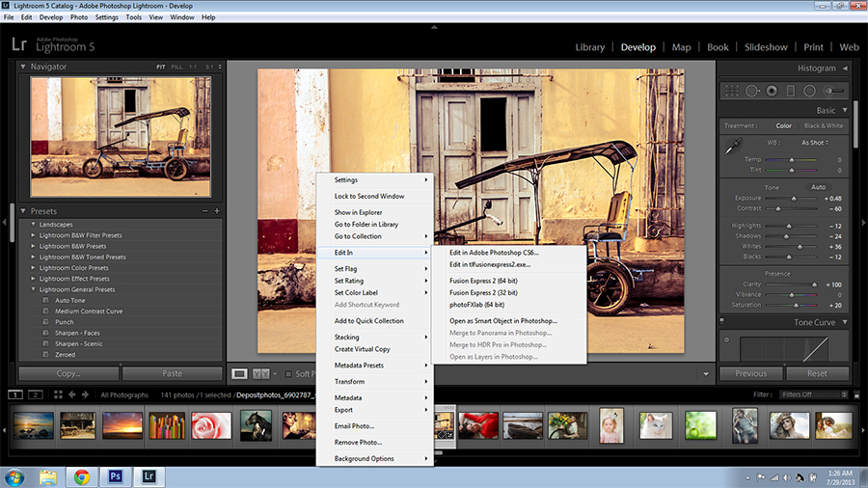The width and height of the screenshot is (868, 488).
Task: Activate the Spot Removal tool
Action: coord(753,91)
